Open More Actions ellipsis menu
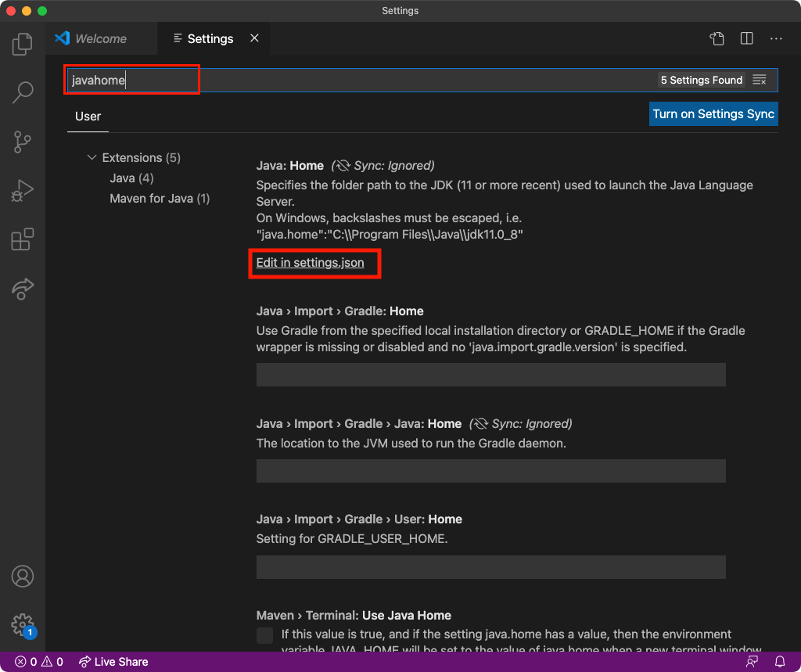This screenshot has width=801, height=672. coord(776,38)
